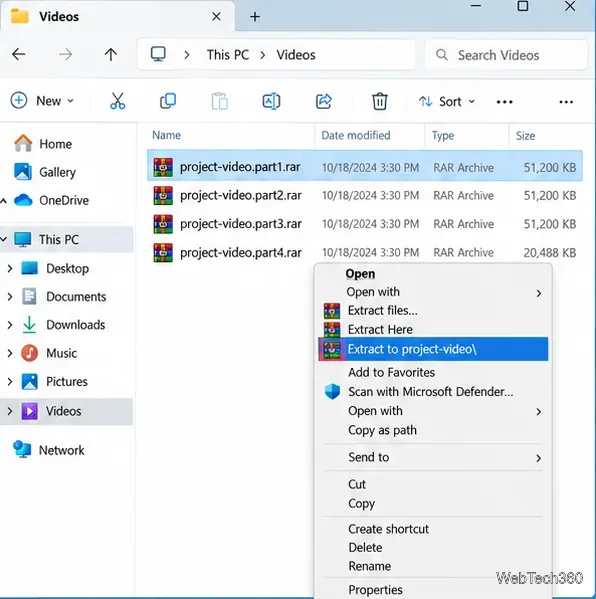Expand the Desktop folder chevron
Image resolution: width=596 pixels, height=599 pixels.
(x=10, y=269)
